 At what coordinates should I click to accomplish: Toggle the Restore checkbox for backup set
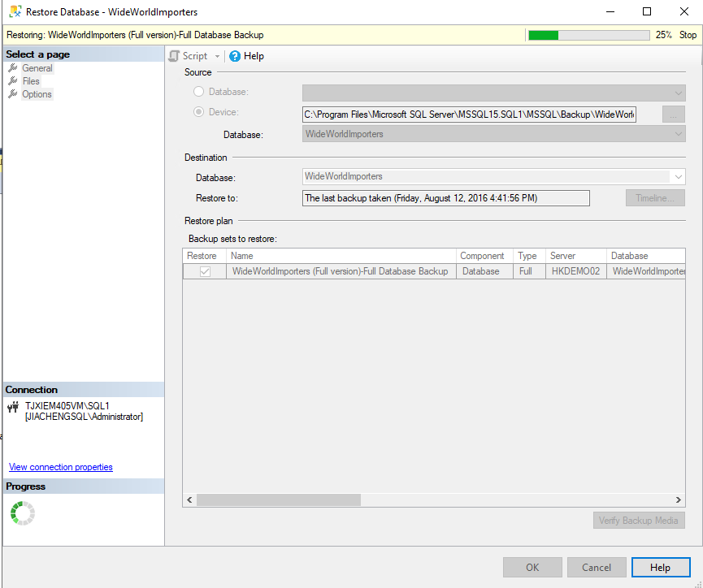click(205, 271)
